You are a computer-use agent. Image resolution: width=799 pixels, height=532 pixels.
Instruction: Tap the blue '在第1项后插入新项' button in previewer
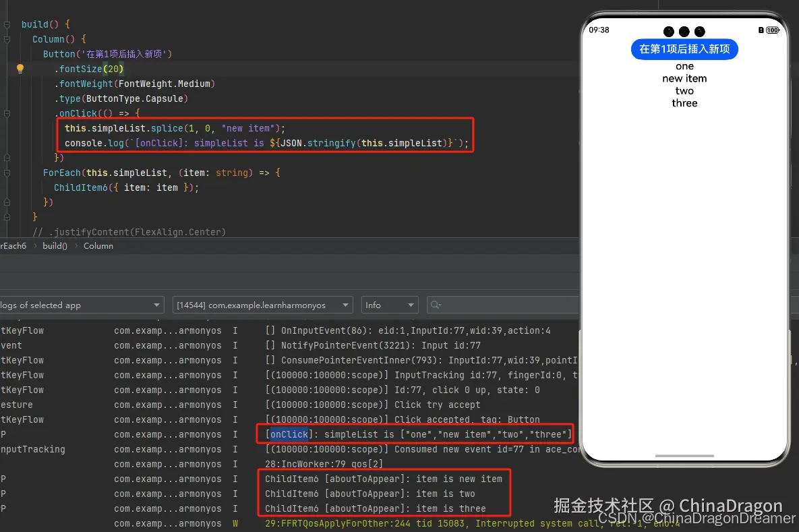pos(684,49)
